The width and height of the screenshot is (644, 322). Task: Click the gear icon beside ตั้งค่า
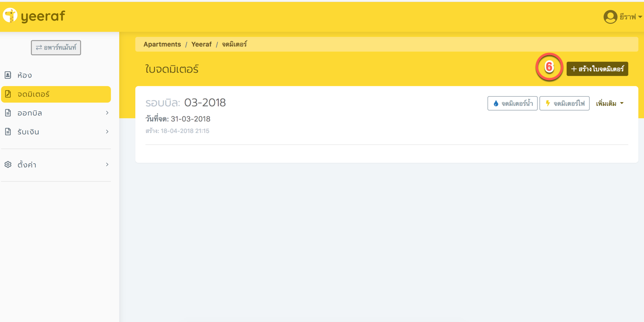[8, 164]
